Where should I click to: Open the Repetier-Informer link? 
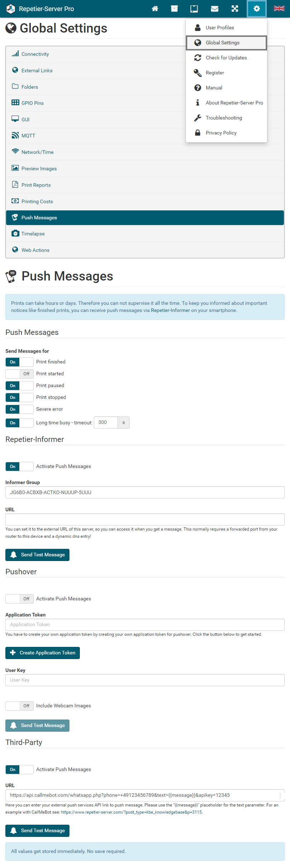point(170,310)
